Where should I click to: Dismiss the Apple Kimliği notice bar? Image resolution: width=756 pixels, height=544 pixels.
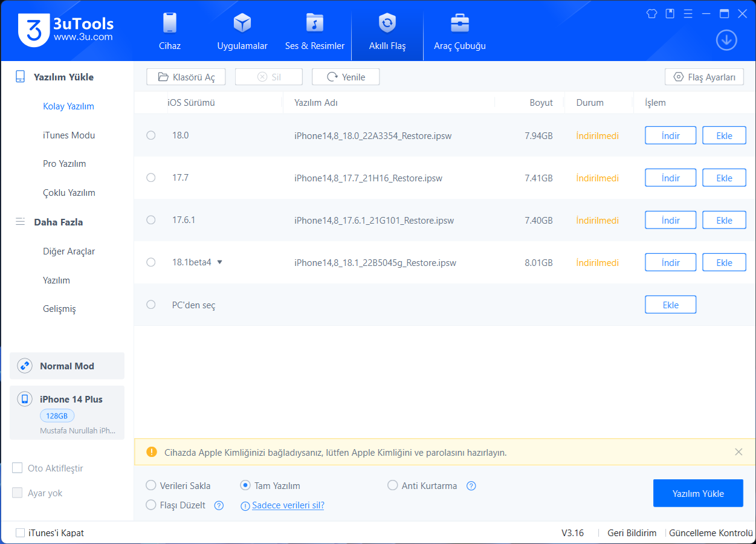click(x=738, y=452)
